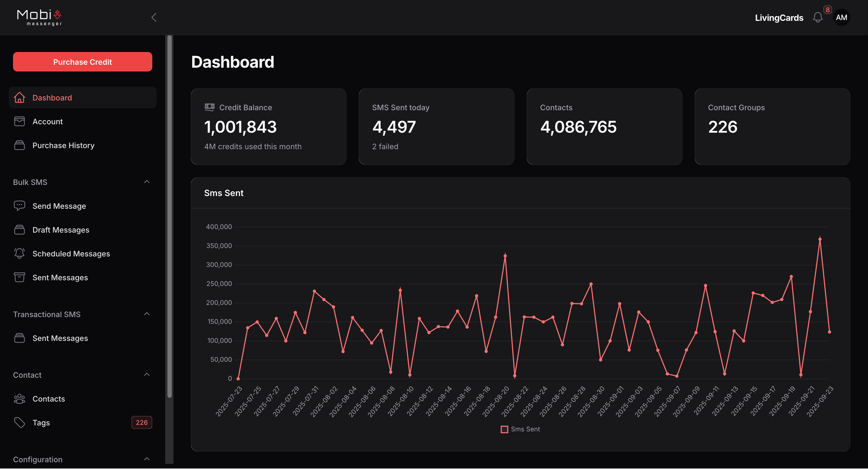Select the Dashboard home icon
Screen dimensions: 868x469
click(x=20, y=98)
